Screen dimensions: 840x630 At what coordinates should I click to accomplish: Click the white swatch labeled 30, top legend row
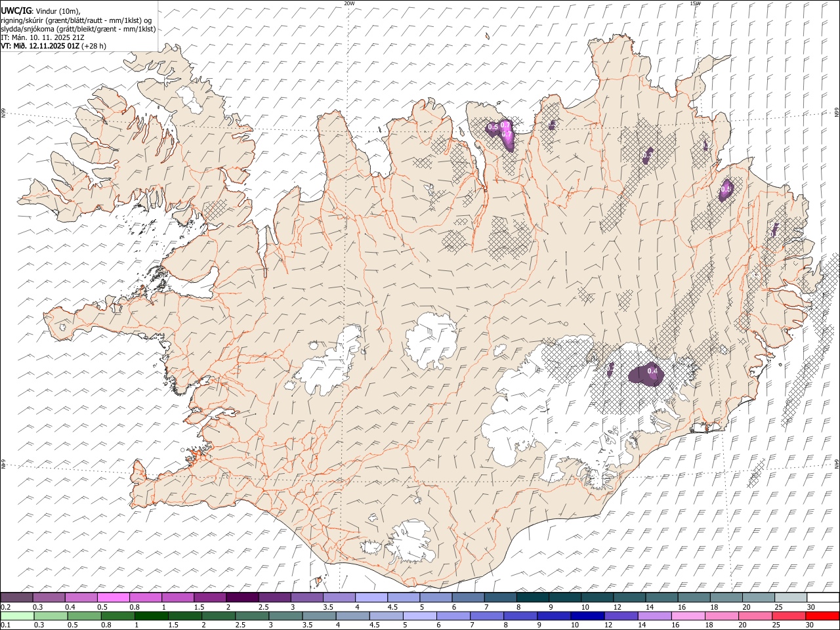[823, 598]
